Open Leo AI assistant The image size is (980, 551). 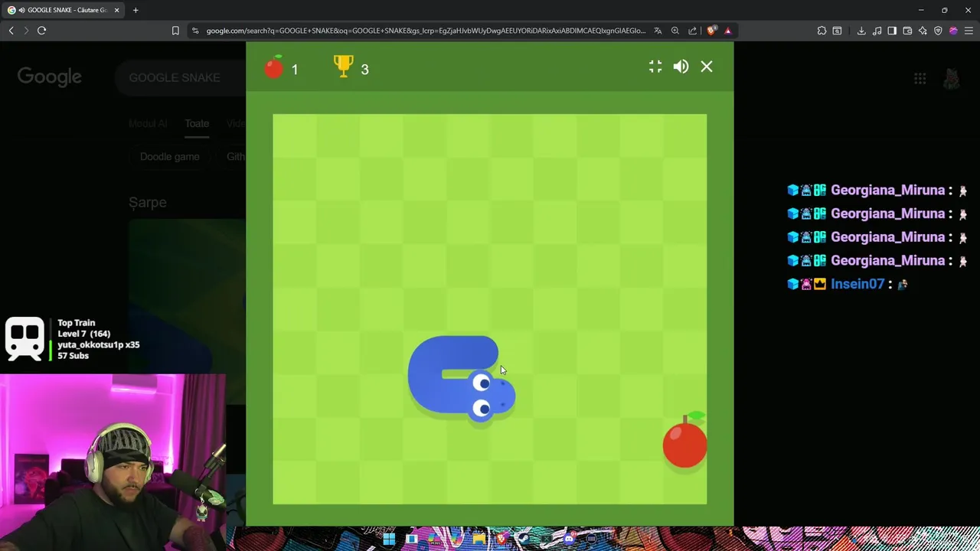tap(923, 31)
